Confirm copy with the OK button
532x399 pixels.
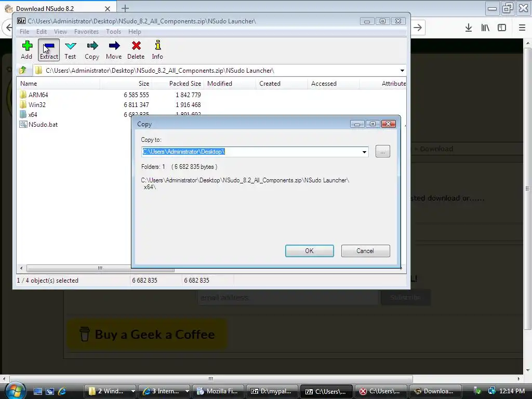point(310,251)
